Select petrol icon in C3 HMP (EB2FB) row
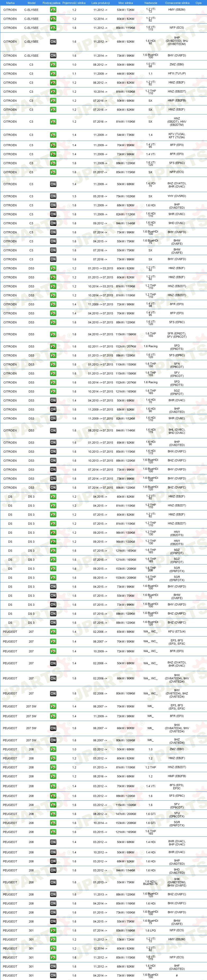Image resolution: width=207 pixels, height=980 pixels. click(53, 101)
